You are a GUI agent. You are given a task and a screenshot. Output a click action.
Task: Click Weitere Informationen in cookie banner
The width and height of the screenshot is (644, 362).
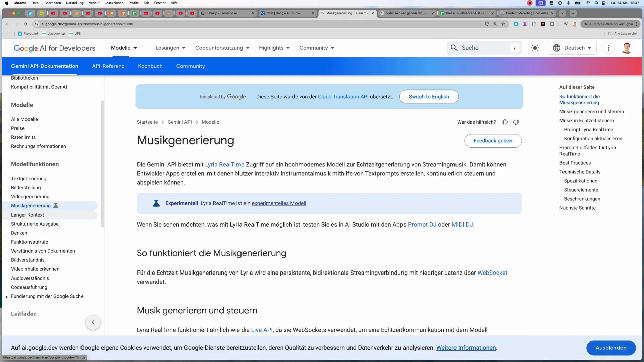[466, 348]
